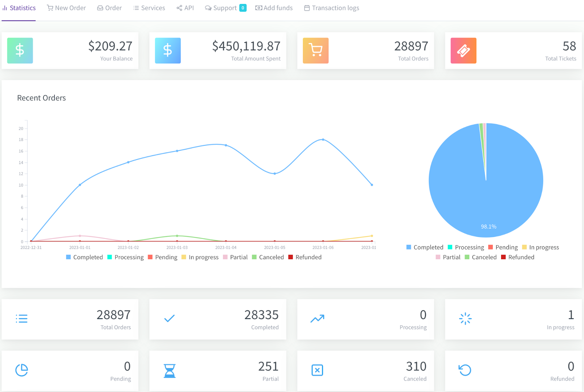This screenshot has height=392, width=584.
Task: Click the red ticket icon for Total Tickets
Action: (x=464, y=51)
